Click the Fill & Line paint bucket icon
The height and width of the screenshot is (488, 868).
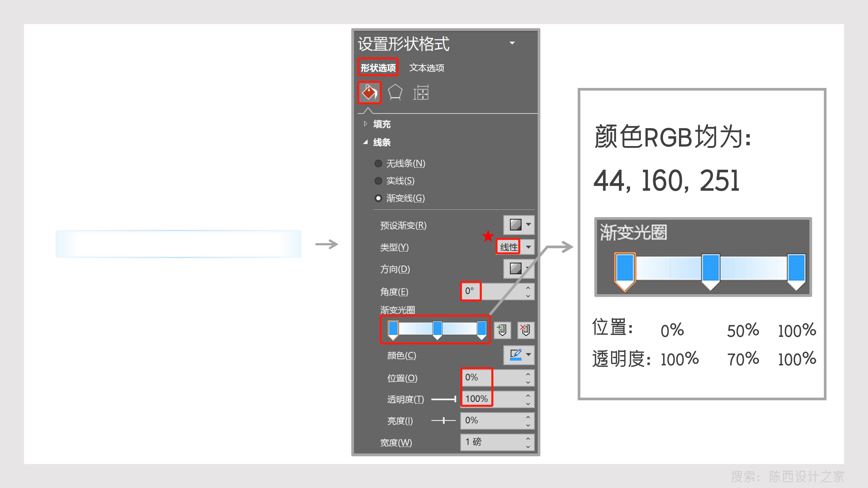369,93
